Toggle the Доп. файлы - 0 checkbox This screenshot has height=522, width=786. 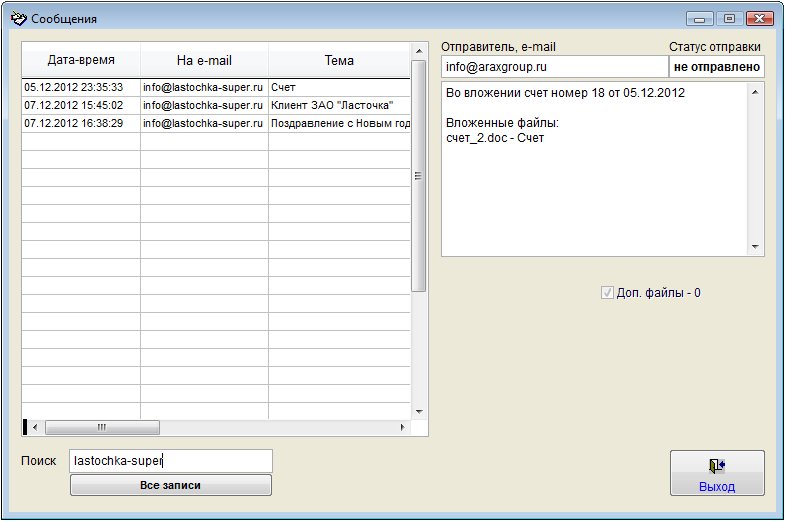(x=607, y=293)
